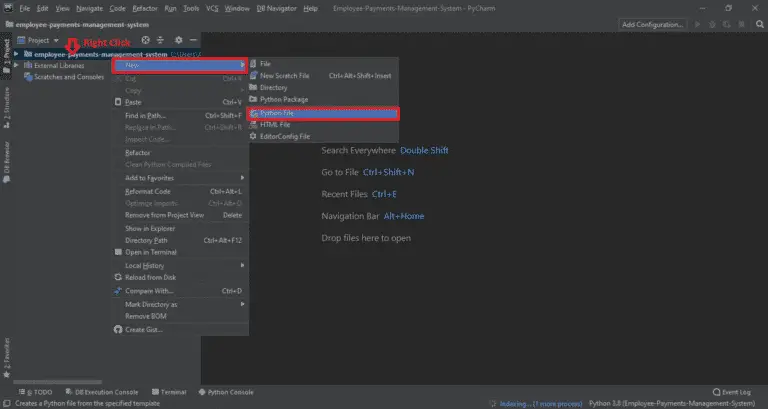Choose Python File from the submenu
768x409 pixels.
[x=323, y=113]
